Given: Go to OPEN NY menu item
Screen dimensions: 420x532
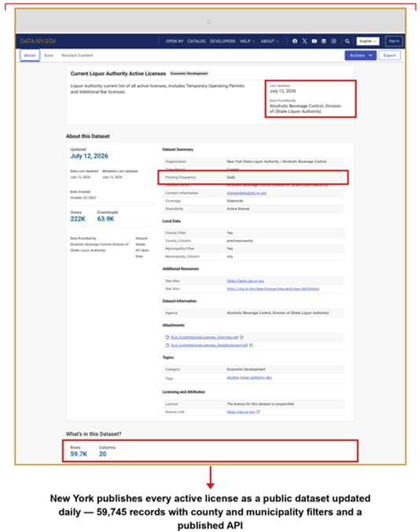Looking at the screenshot, I should coord(175,41).
